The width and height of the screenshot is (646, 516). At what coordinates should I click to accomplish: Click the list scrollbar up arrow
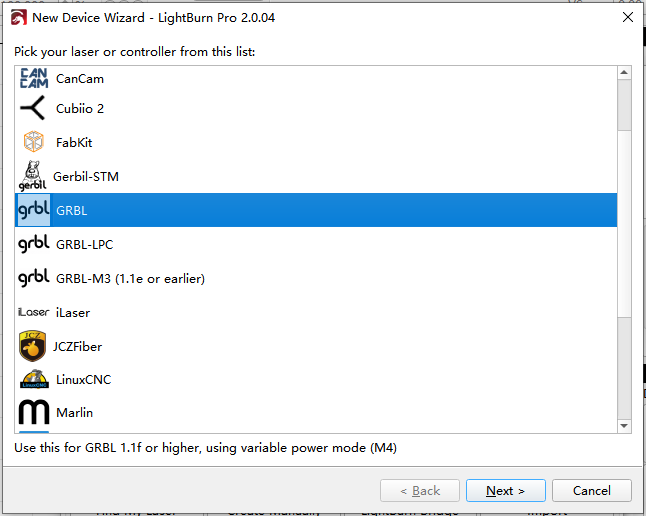(x=624, y=73)
